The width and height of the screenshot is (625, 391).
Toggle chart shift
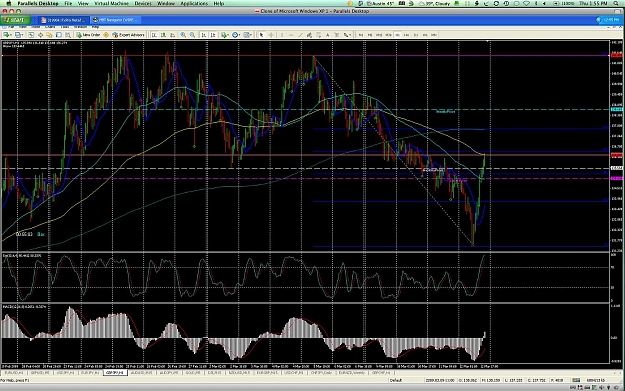(x=213, y=35)
